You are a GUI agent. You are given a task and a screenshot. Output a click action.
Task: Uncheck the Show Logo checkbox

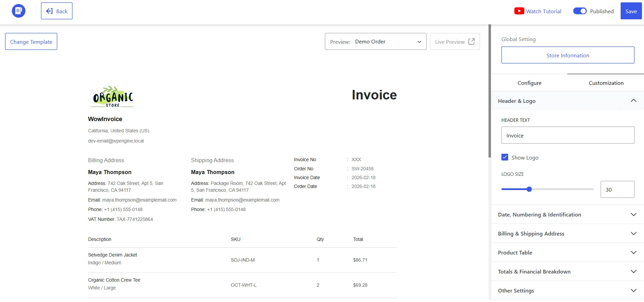tap(505, 157)
